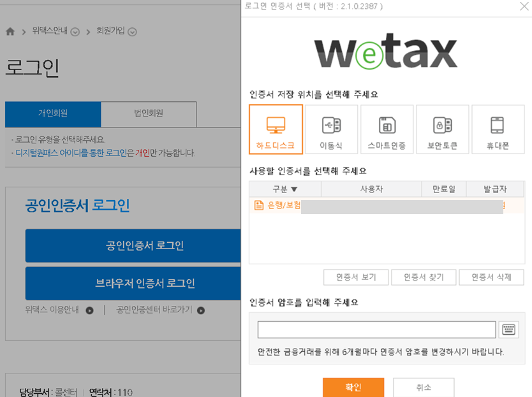
Task: Switch to the 개인회원 tab
Action: pyautogui.click(x=53, y=114)
